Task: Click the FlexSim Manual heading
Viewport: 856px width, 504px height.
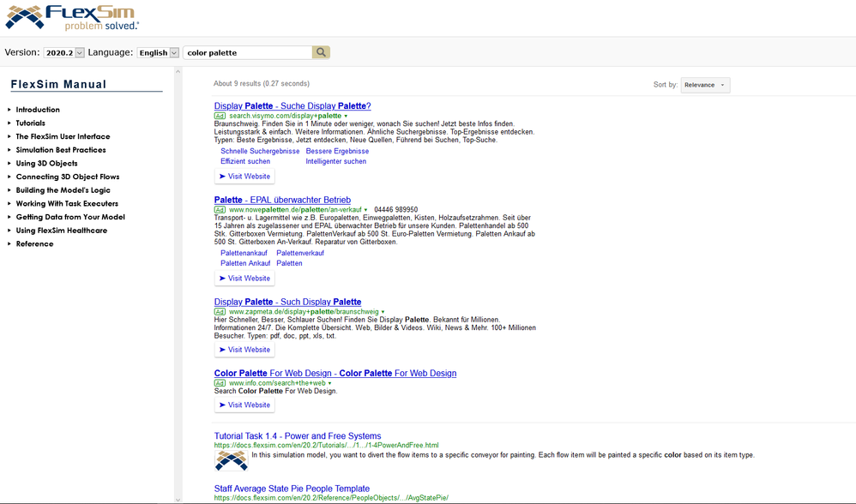Action: [59, 84]
